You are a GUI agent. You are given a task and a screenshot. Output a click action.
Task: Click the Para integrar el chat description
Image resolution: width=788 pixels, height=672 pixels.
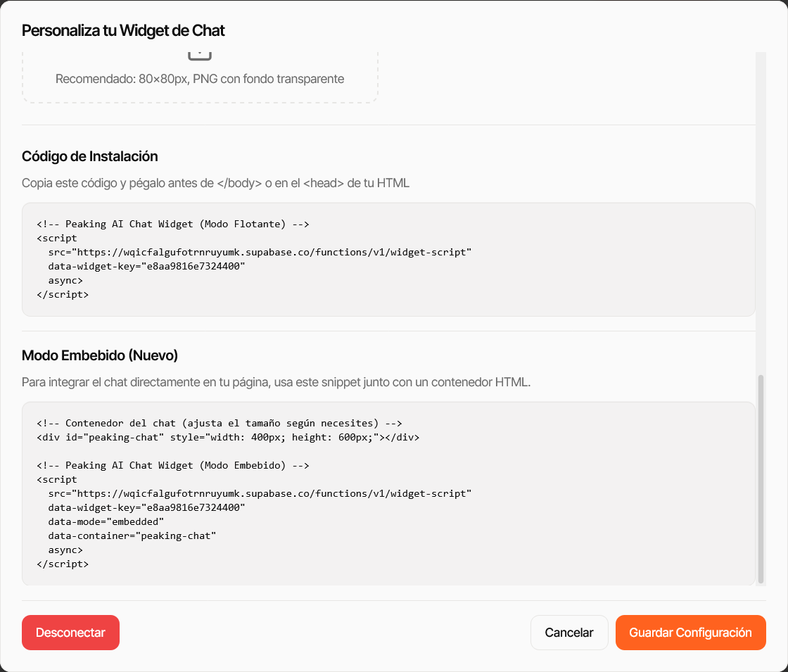pos(276,382)
